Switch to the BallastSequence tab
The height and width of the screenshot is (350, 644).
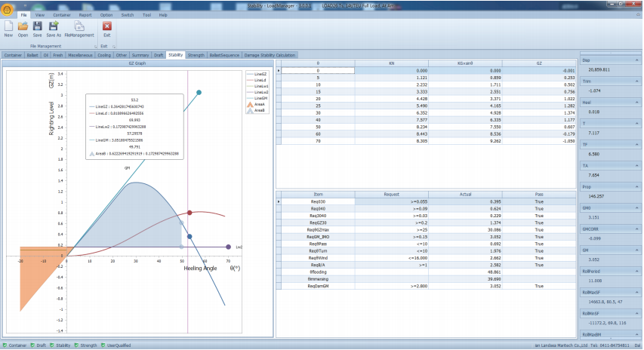[x=223, y=55]
